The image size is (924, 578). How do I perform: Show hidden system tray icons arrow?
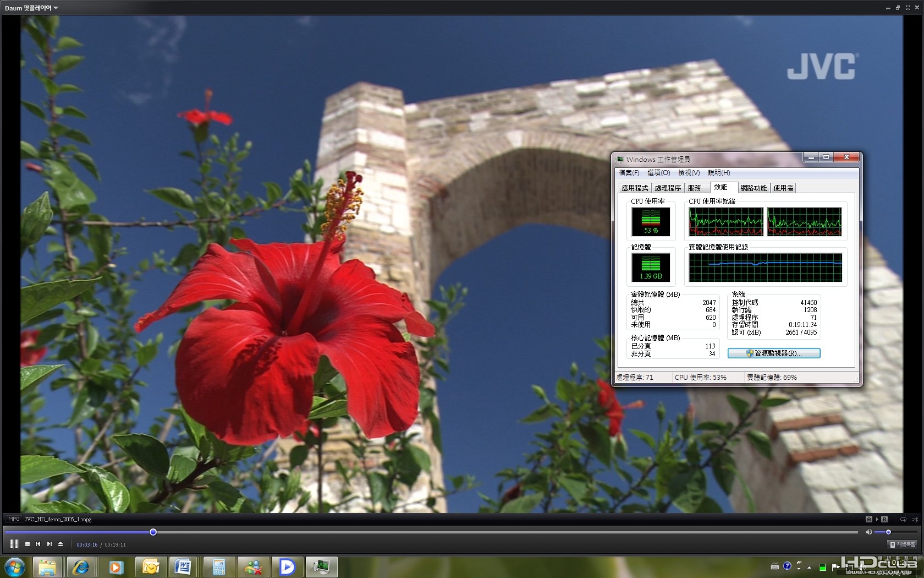click(x=809, y=567)
